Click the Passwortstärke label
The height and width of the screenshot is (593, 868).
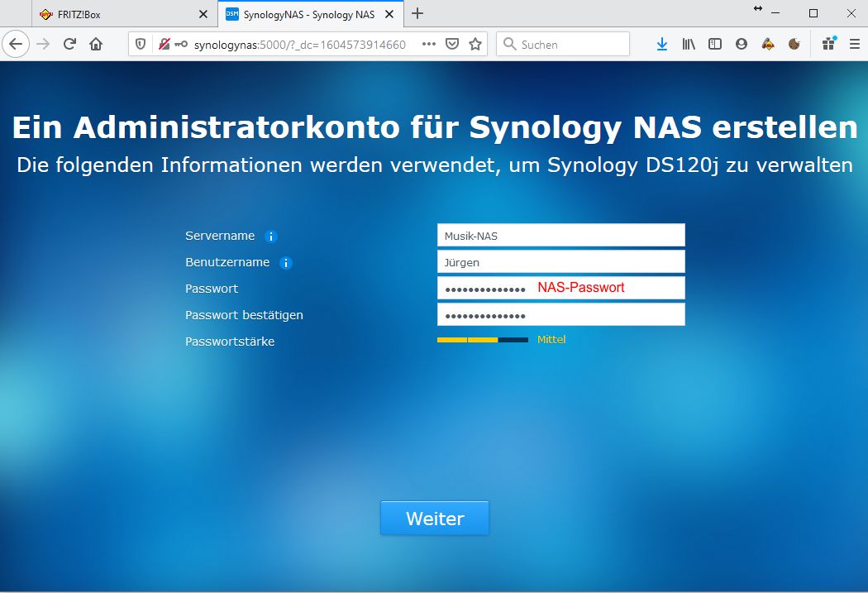point(230,342)
